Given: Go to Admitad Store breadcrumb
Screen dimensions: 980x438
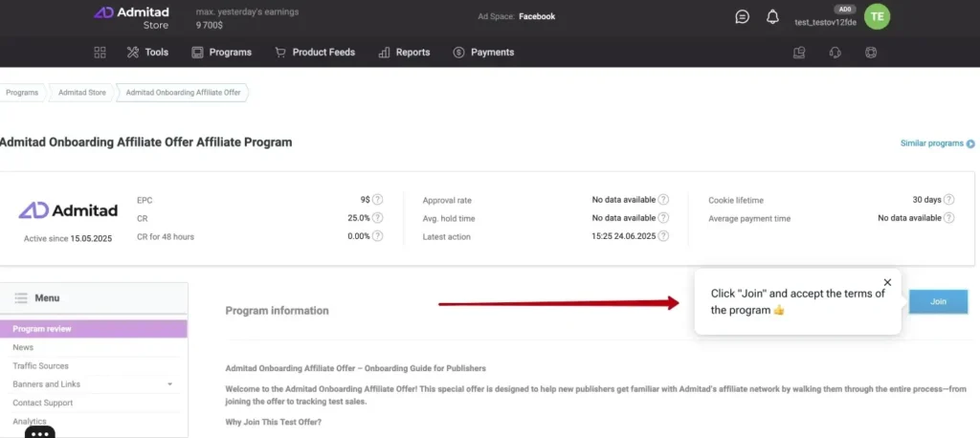Looking at the screenshot, I should click(x=82, y=93).
